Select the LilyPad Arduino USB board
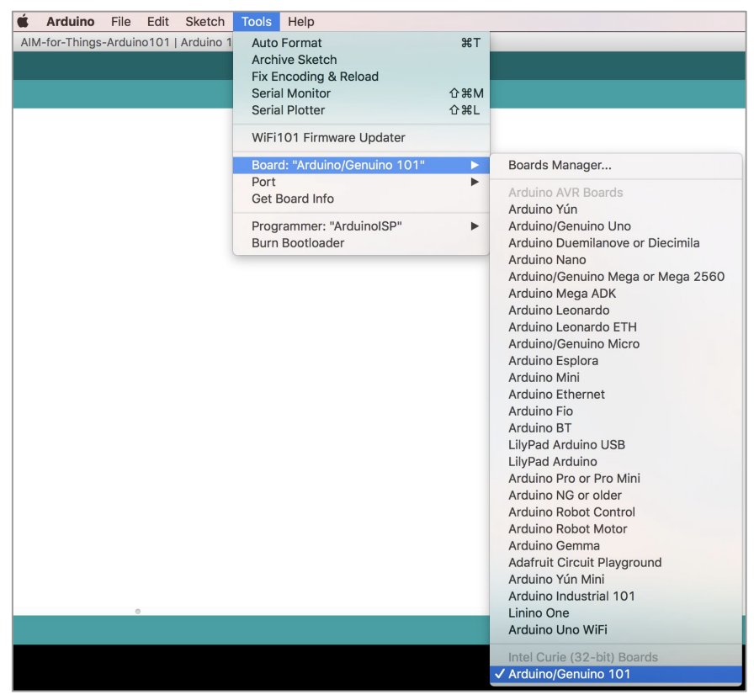The image size is (754, 700). (616, 445)
